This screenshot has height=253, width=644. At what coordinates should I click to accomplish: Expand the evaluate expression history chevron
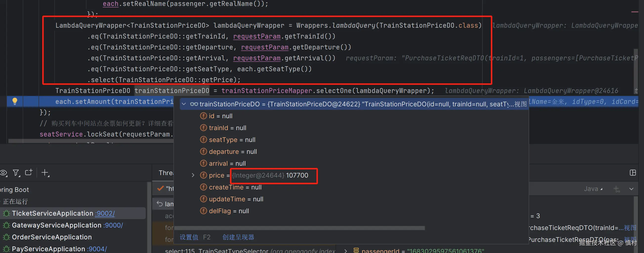(631, 189)
